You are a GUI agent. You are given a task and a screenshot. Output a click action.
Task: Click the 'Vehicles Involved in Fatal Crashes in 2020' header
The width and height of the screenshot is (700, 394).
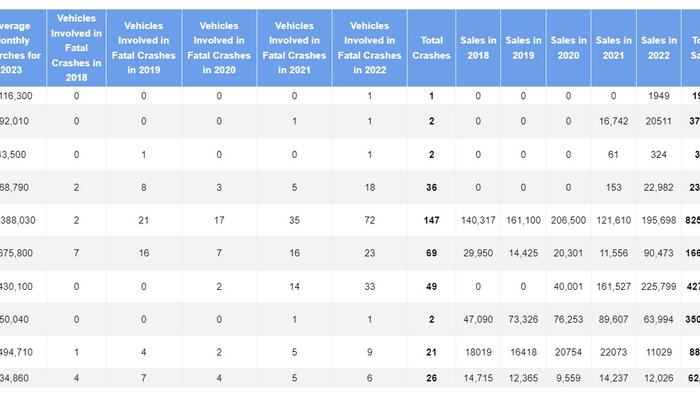pyautogui.click(x=219, y=48)
